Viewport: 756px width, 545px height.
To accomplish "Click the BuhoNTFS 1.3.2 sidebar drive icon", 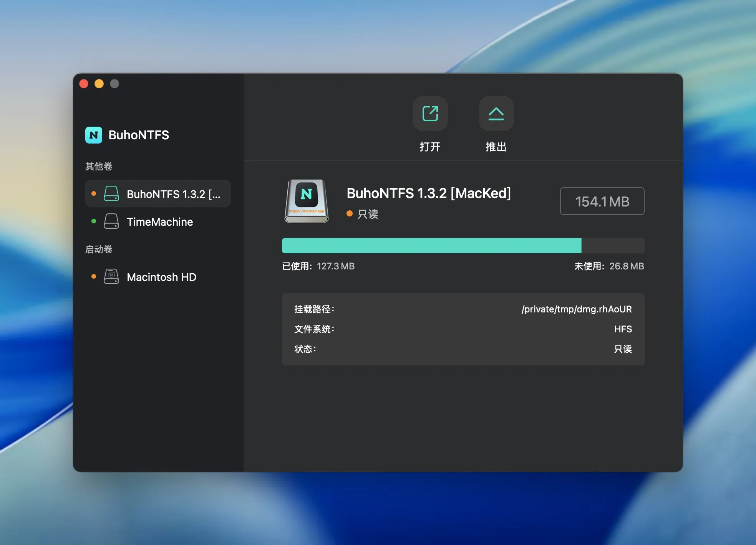I will [x=111, y=194].
